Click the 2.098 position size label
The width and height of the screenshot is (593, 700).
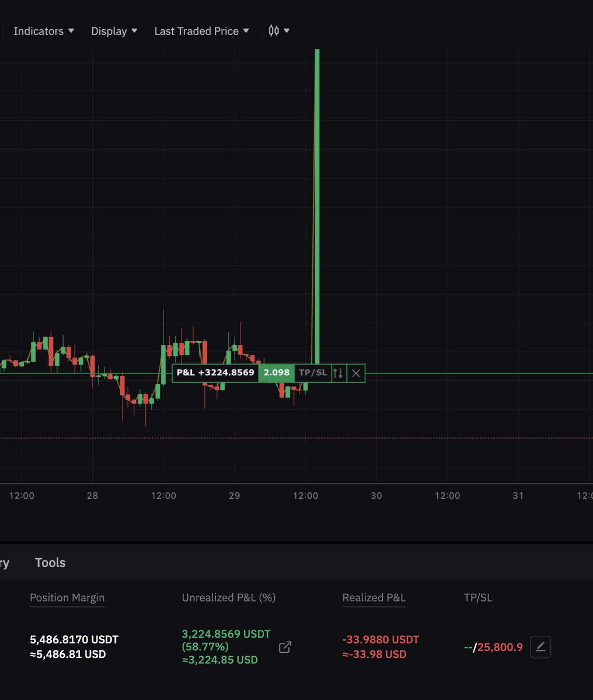pos(277,373)
